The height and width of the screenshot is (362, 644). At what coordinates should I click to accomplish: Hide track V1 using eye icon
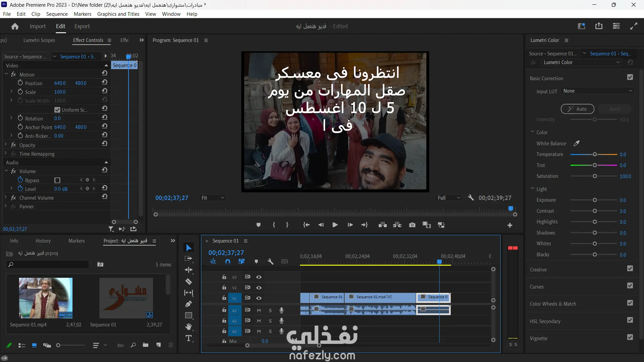coord(259,298)
